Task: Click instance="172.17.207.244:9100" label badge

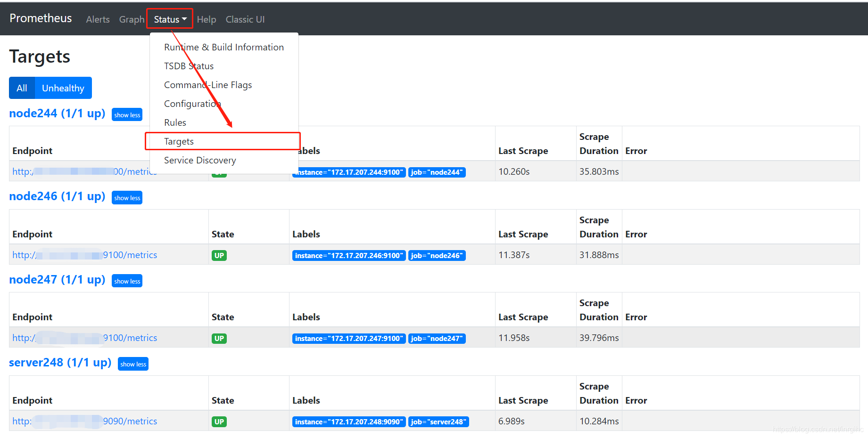Action: (x=349, y=172)
